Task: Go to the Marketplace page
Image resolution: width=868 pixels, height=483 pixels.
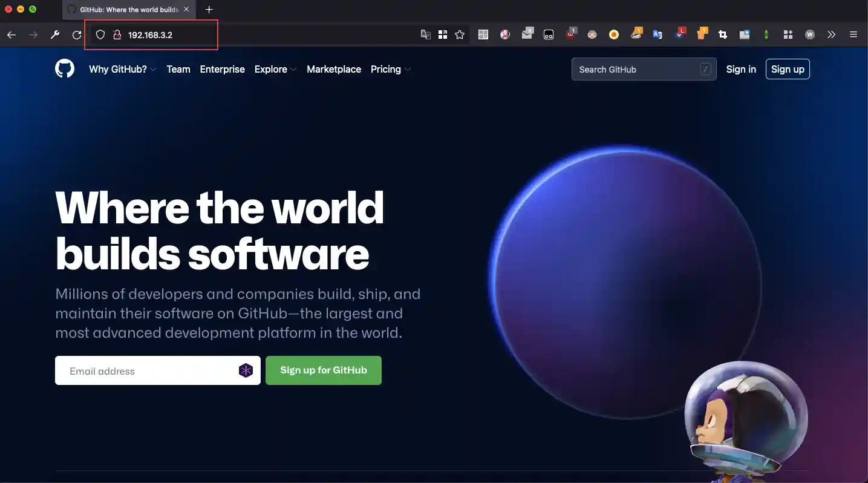Action: (x=334, y=70)
